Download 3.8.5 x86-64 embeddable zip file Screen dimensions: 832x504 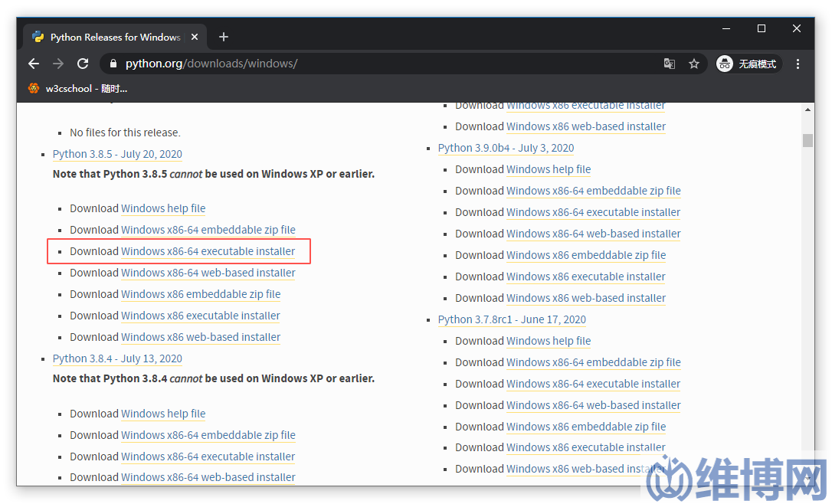pos(208,230)
